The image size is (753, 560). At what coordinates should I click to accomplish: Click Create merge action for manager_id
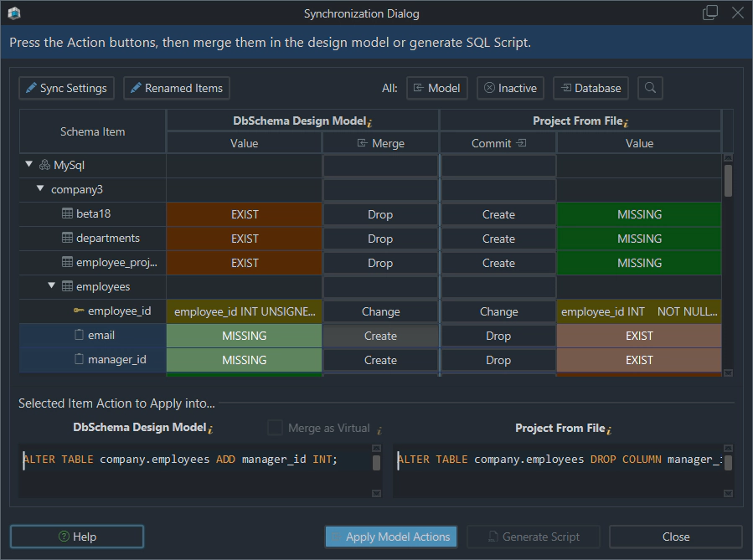380,360
